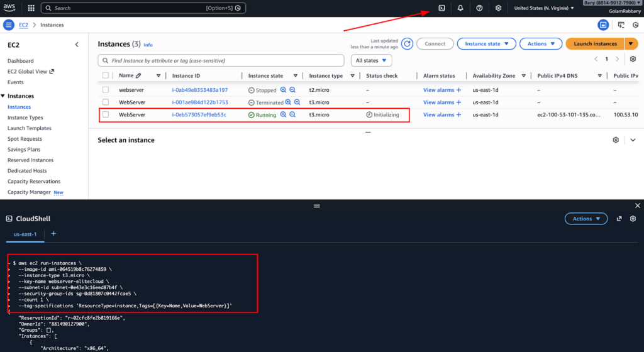Go to previous page of instances
The image size is (644, 352).
click(596, 59)
